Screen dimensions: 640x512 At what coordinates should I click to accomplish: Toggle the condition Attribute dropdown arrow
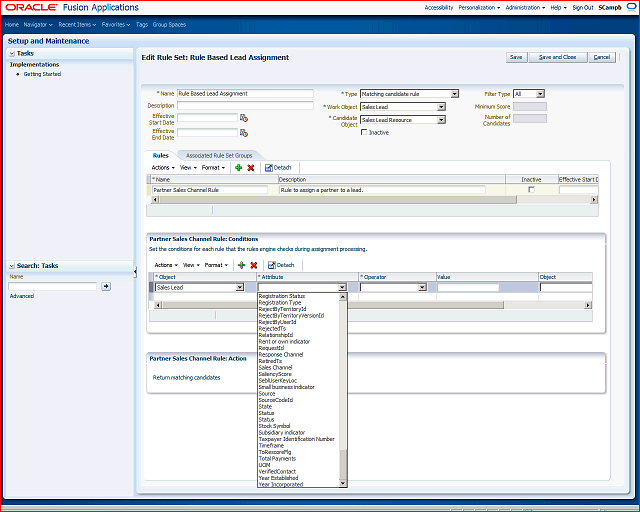pyautogui.click(x=342, y=287)
